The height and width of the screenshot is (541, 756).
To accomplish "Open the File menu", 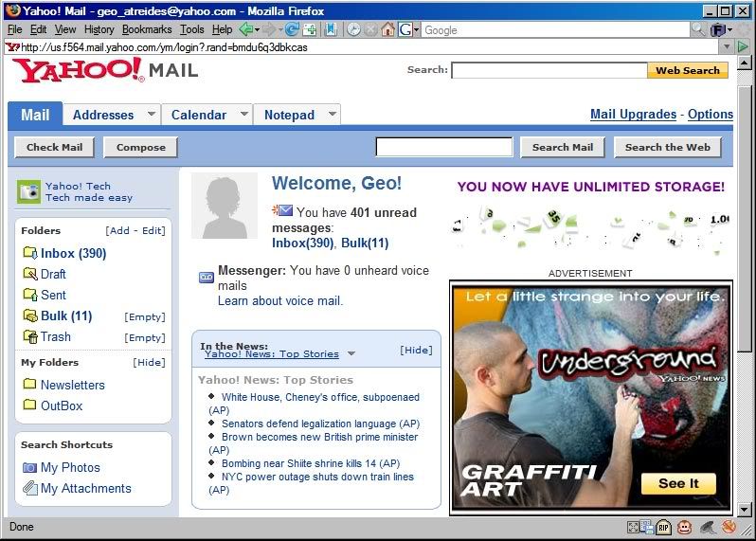I will click(15, 29).
